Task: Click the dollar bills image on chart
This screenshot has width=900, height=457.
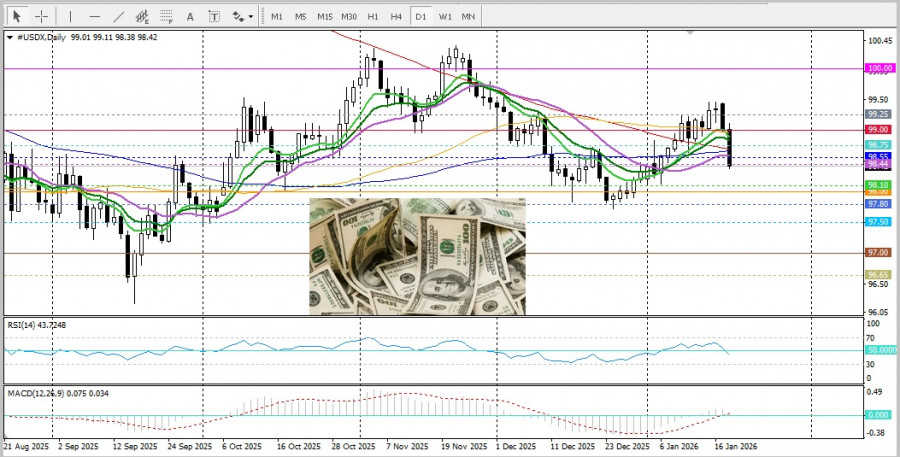Action: 417,256
